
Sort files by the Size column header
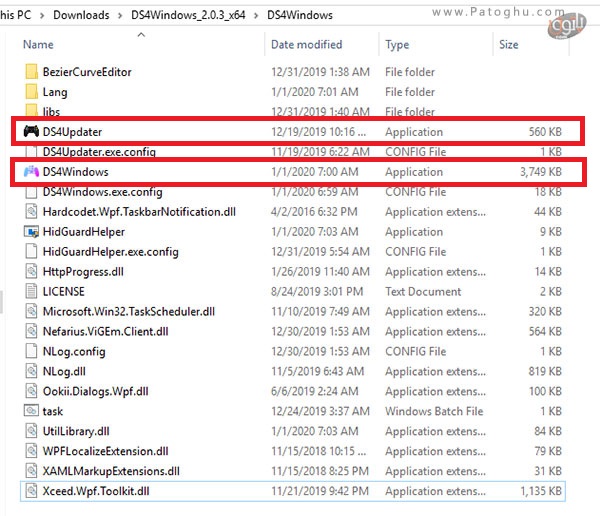click(509, 44)
